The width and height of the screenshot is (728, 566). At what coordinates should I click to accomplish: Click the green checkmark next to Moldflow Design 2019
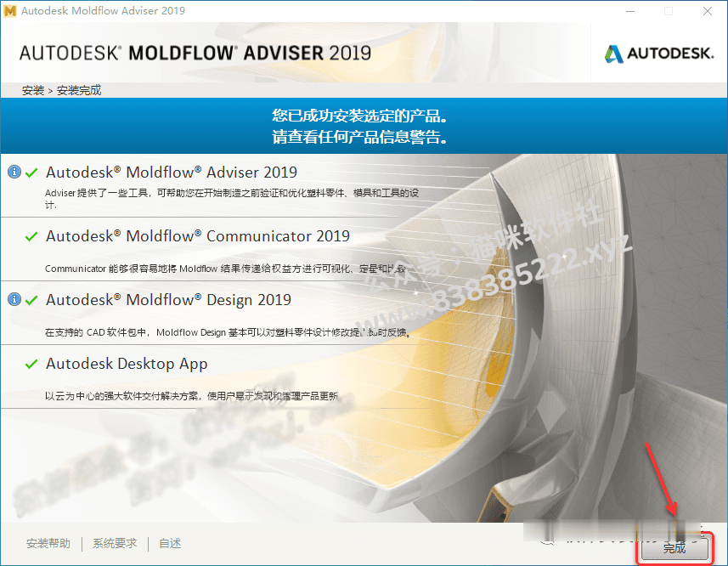click(x=31, y=300)
